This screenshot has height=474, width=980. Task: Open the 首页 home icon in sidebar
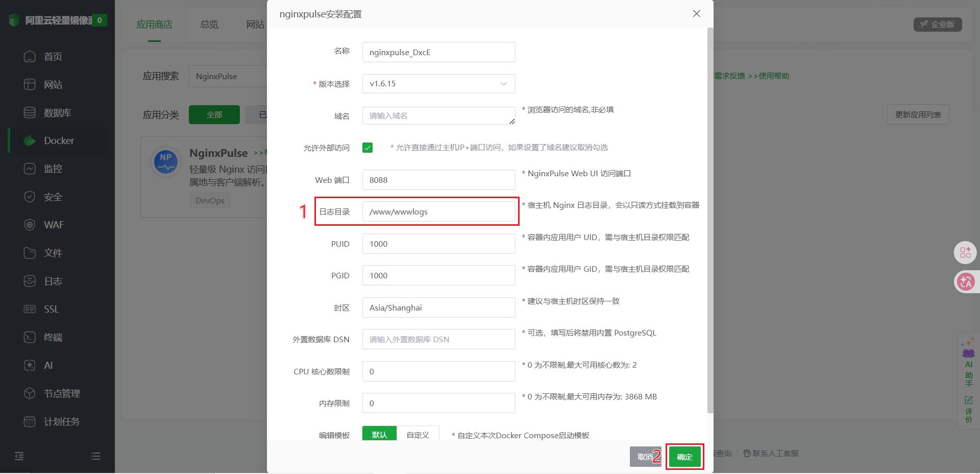tap(30, 56)
